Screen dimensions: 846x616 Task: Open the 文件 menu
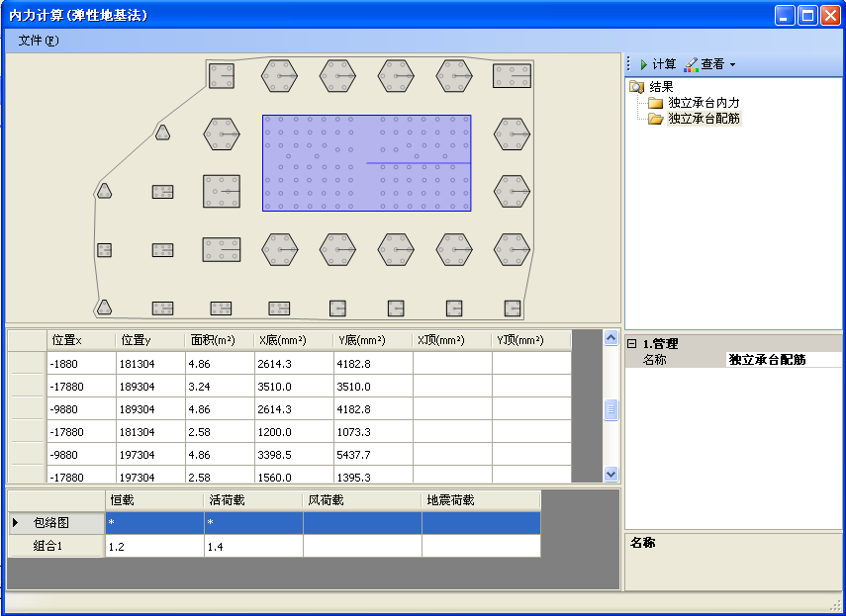[x=38, y=41]
